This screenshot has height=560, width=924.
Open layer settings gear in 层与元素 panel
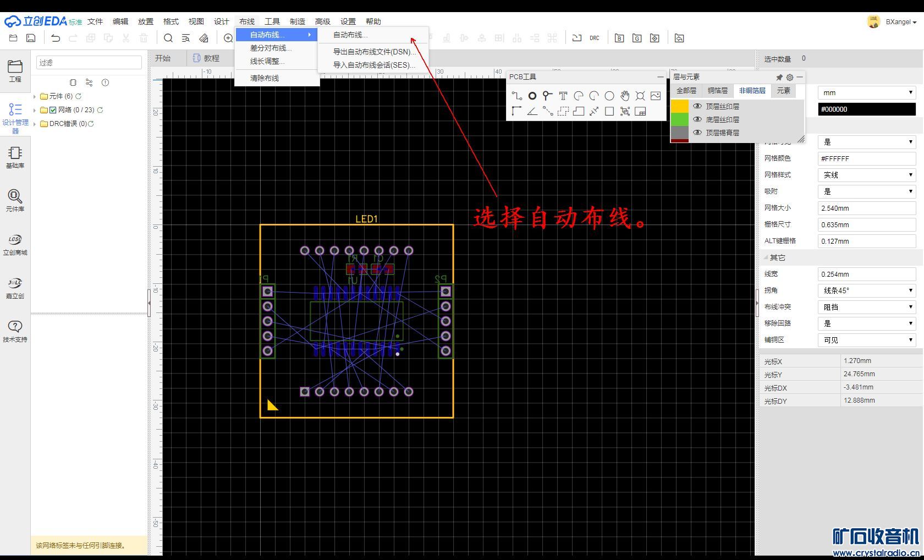tap(790, 78)
